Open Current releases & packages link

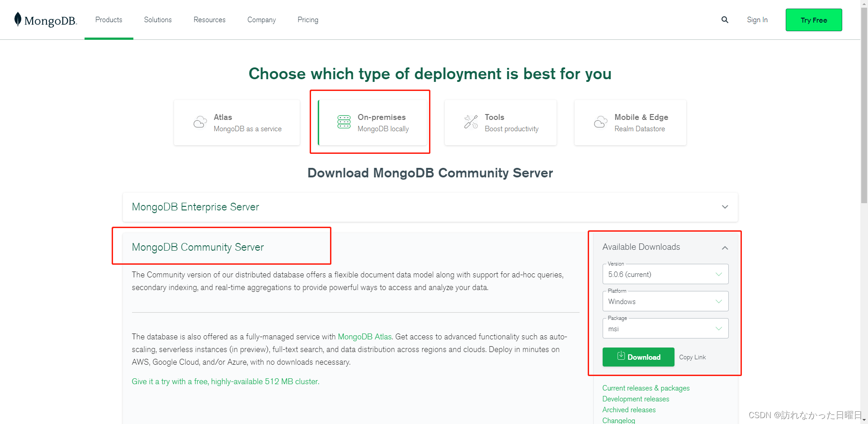click(x=646, y=388)
